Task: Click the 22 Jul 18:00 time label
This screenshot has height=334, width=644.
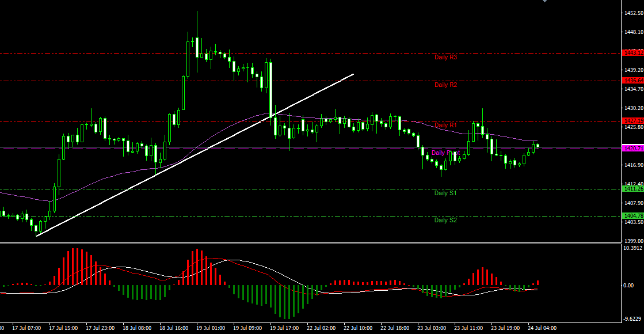Action: 395,328
